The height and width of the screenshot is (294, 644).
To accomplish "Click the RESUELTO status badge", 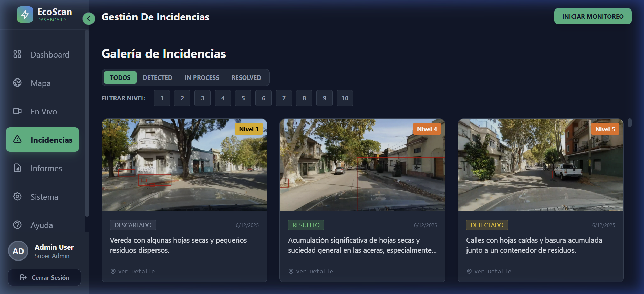I will (x=306, y=225).
